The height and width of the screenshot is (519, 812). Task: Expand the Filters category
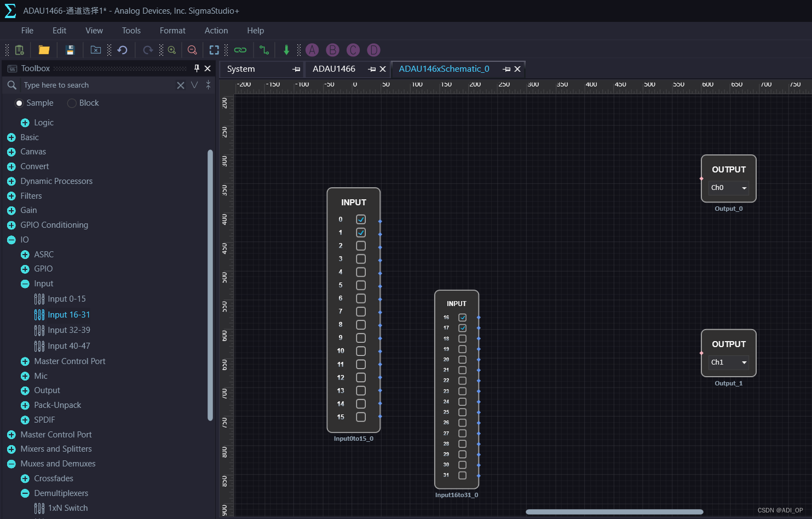11,196
